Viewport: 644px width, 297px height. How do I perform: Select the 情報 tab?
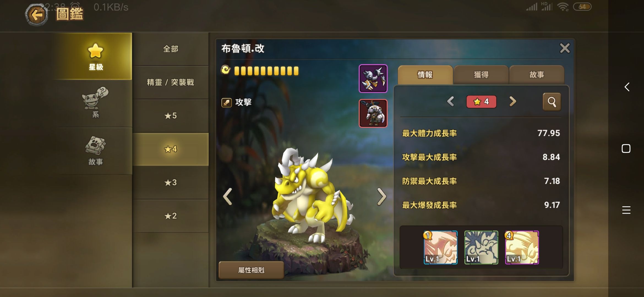(x=425, y=75)
